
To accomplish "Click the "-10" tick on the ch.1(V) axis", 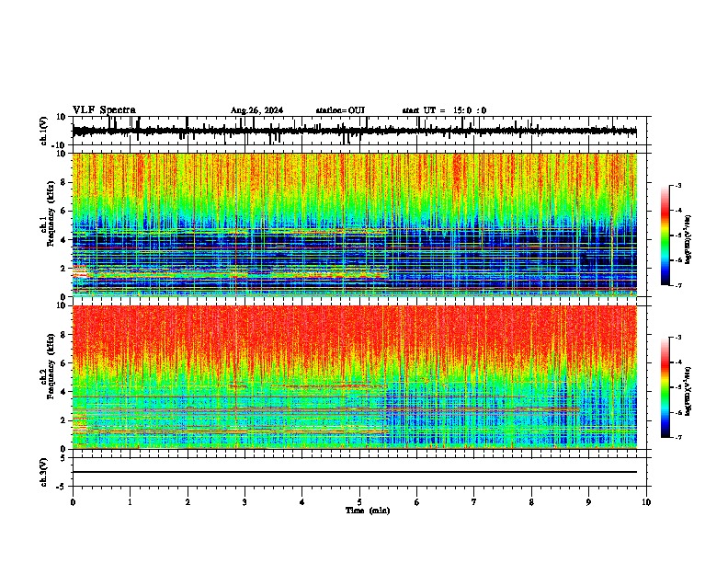I will pos(60,145).
